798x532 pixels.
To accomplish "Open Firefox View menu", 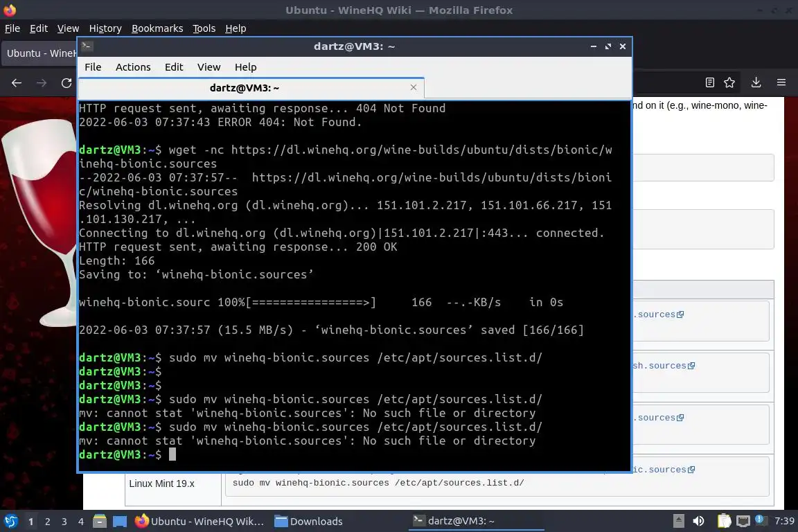I will pyautogui.click(x=68, y=28).
